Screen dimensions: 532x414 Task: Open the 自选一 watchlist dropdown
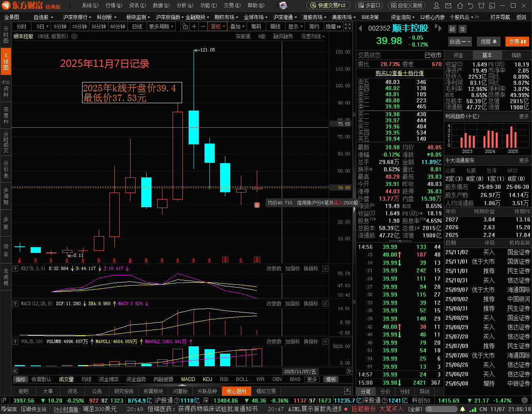460,42
